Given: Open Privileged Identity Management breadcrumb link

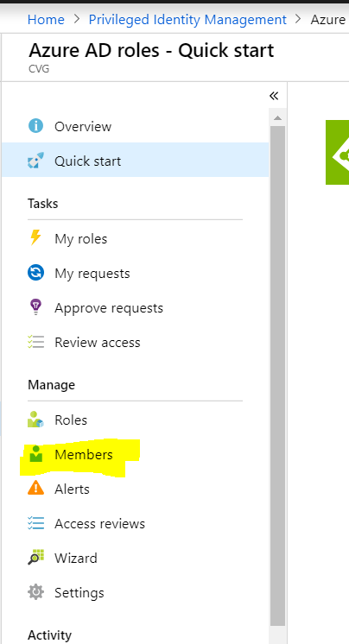Looking at the screenshot, I should (x=187, y=19).
